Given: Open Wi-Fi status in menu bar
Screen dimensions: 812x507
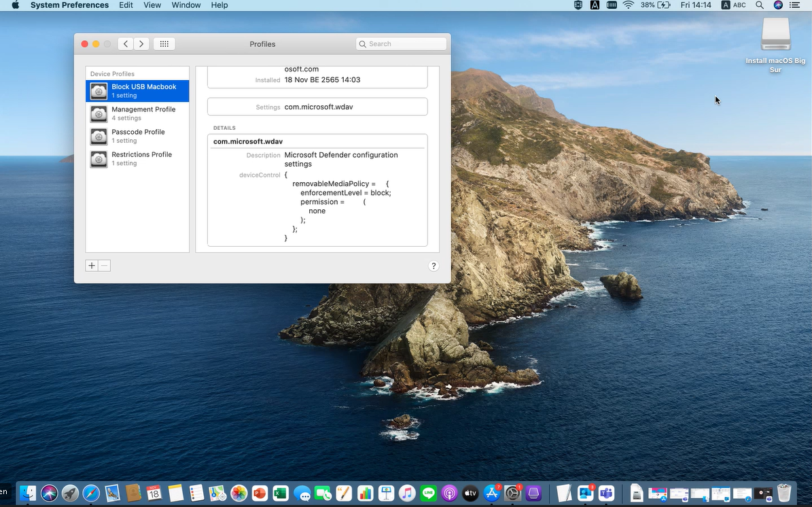Looking at the screenshot, I should point(628,5).
